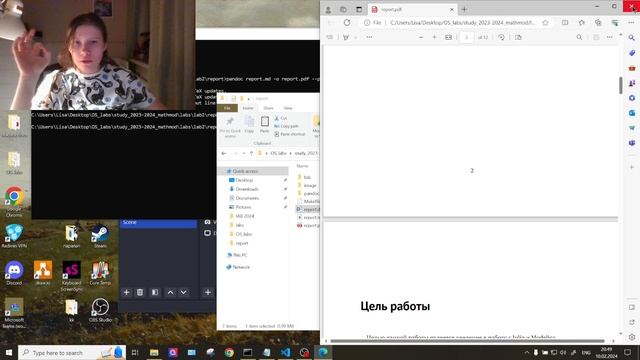
Task: Toggle PDF page view layout
Action: [x=518, y=37]
